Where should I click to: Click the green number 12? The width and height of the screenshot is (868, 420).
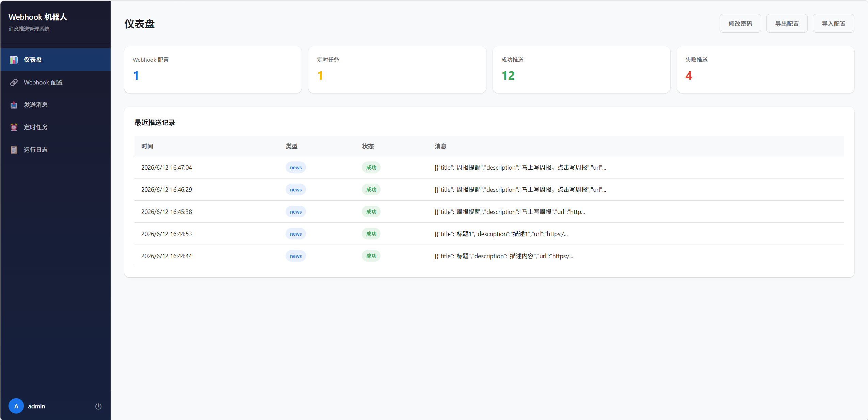coord(508,76)
